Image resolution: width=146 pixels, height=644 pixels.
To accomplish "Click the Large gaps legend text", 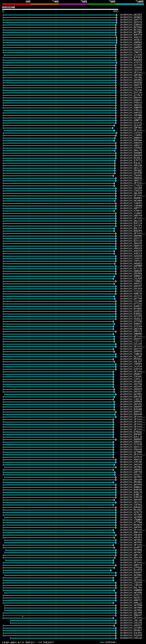I will (x=28, y=642).
